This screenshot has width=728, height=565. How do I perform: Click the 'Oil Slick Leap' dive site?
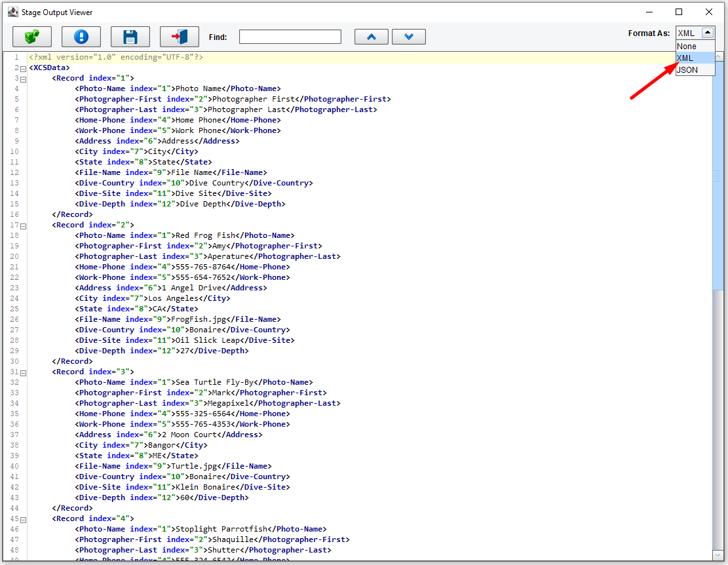(208, 340)
